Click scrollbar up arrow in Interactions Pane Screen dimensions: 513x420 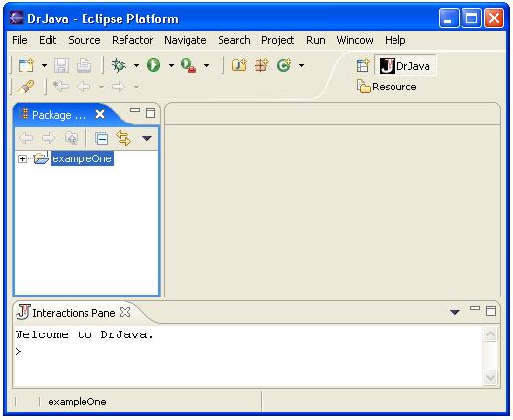click(x=490, y=333)
